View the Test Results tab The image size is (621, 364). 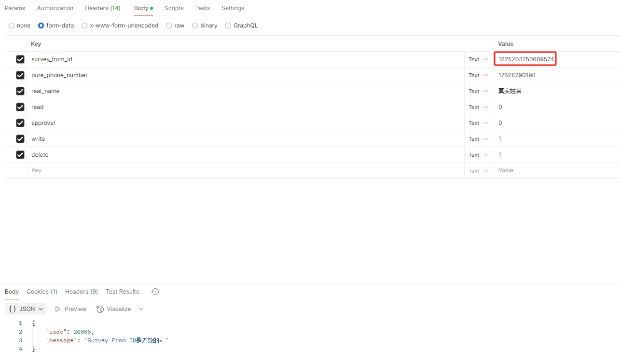(122, 292)
